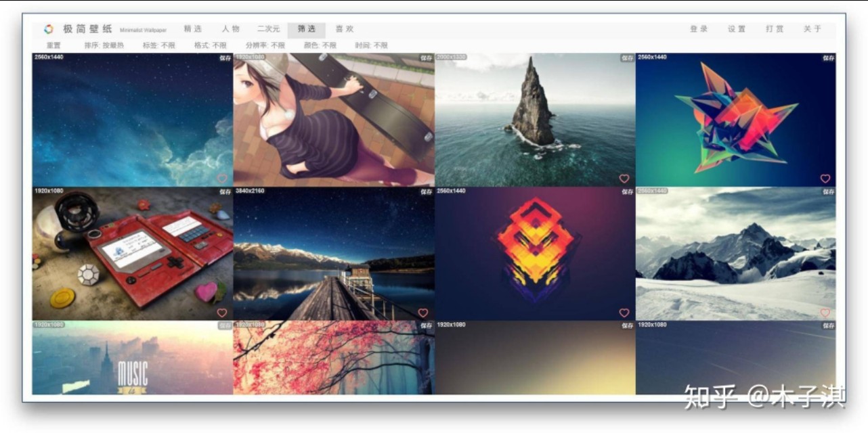Expand the 颜色 color filter
This screenshot has width=868, height=433.
click(x=320, y=45)
